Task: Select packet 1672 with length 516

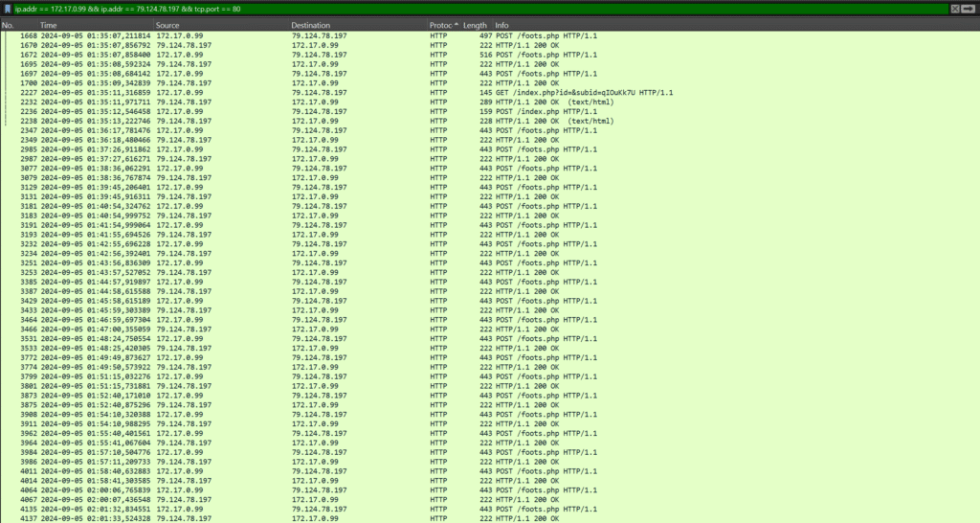Action: coord(490,55)
